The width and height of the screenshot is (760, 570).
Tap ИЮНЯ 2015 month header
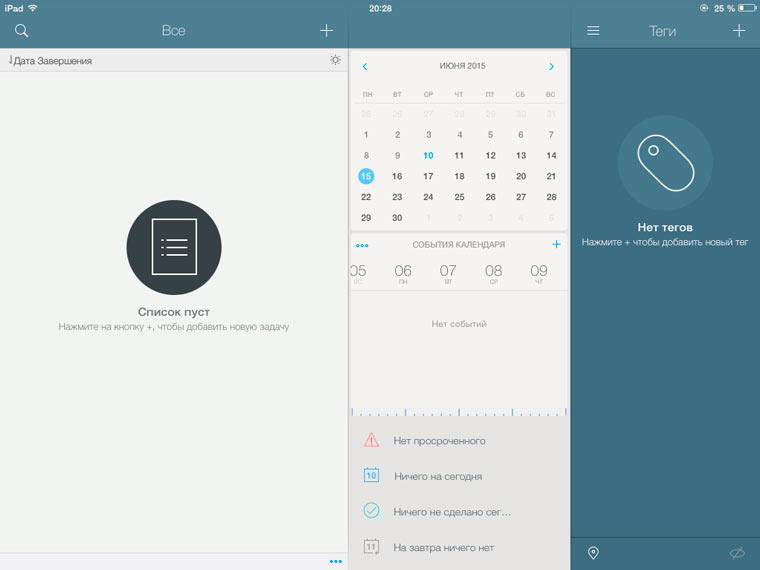[462, 66]
